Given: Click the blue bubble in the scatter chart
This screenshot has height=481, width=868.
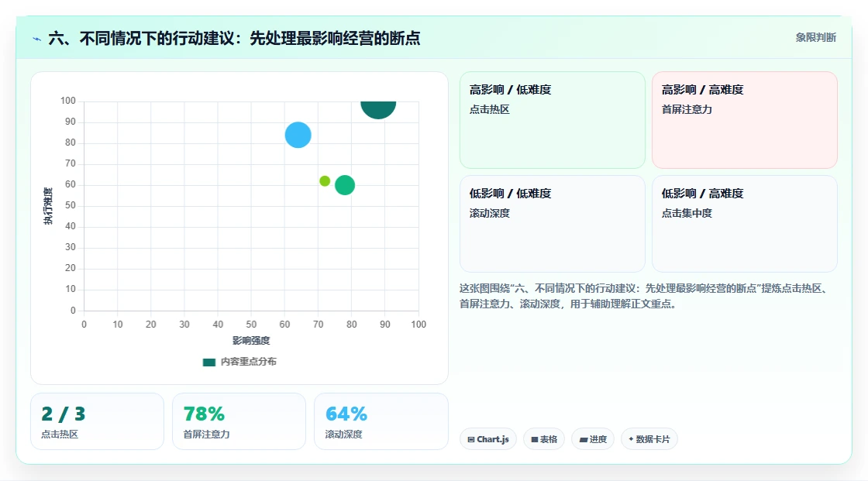Looking at the screenshot, I should click(x=298, y=135).
